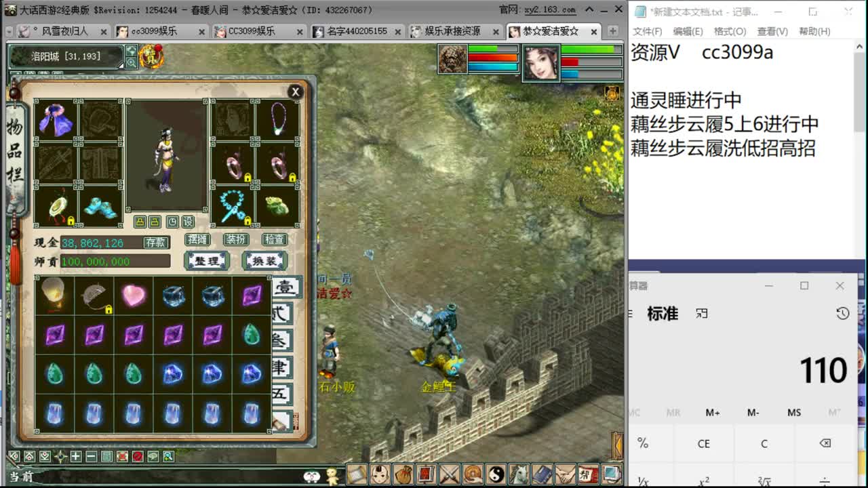Open the blue book icon in action bar
This screenshot has height=488, width=868.
(x=542, y=474)
